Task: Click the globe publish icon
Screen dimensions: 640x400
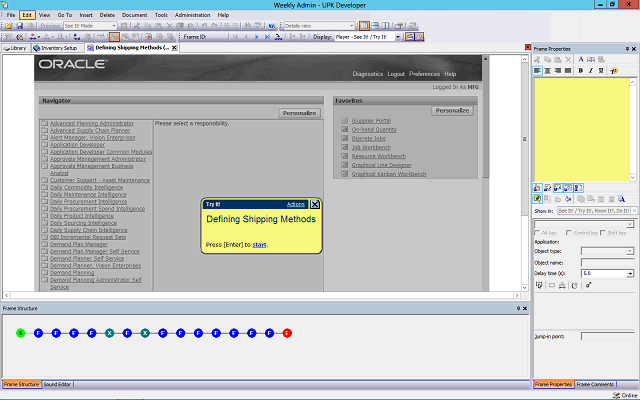Action: [272, 26]
